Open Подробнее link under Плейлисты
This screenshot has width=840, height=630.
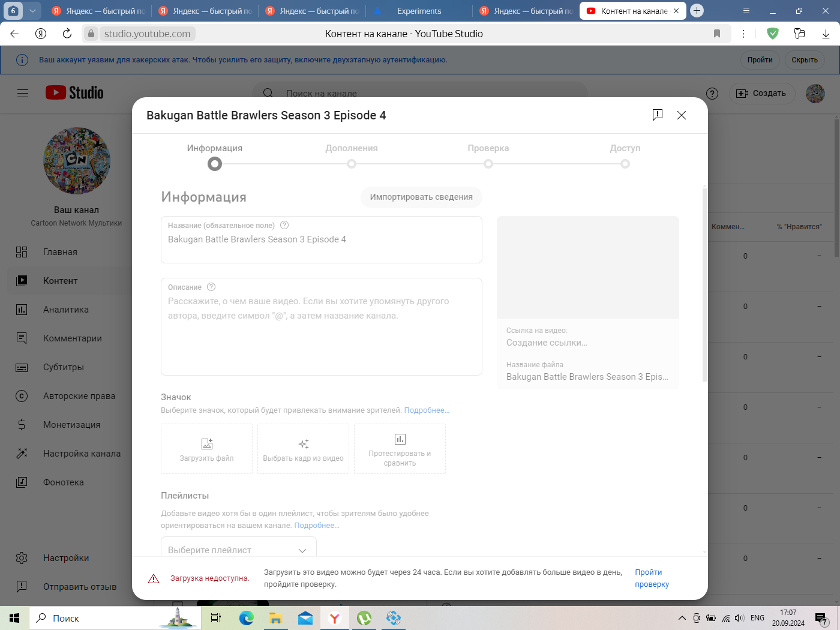tap(317, 526)
